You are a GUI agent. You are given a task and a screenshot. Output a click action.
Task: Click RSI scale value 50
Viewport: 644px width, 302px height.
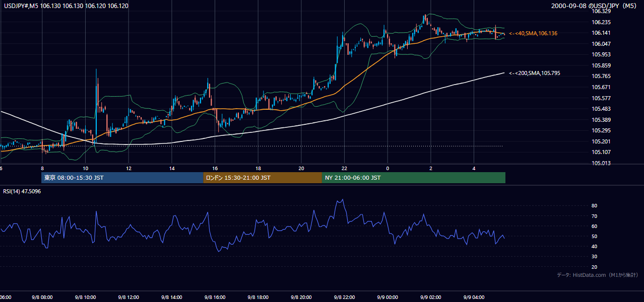(x=595, y=236)
